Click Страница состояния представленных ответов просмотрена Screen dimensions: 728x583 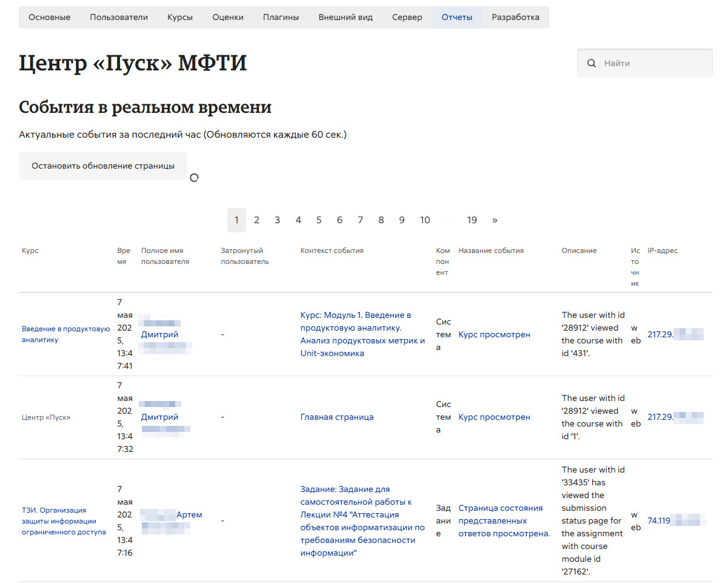pyautogui.click(x=504, y=521)
